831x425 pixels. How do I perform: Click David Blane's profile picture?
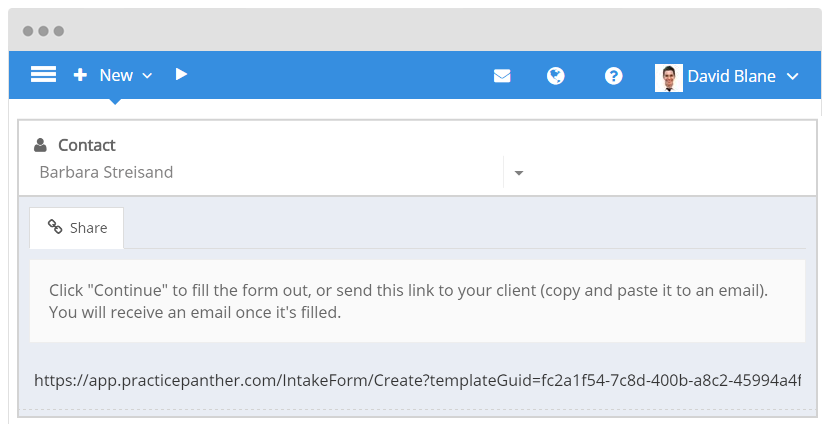click(668, 77)
